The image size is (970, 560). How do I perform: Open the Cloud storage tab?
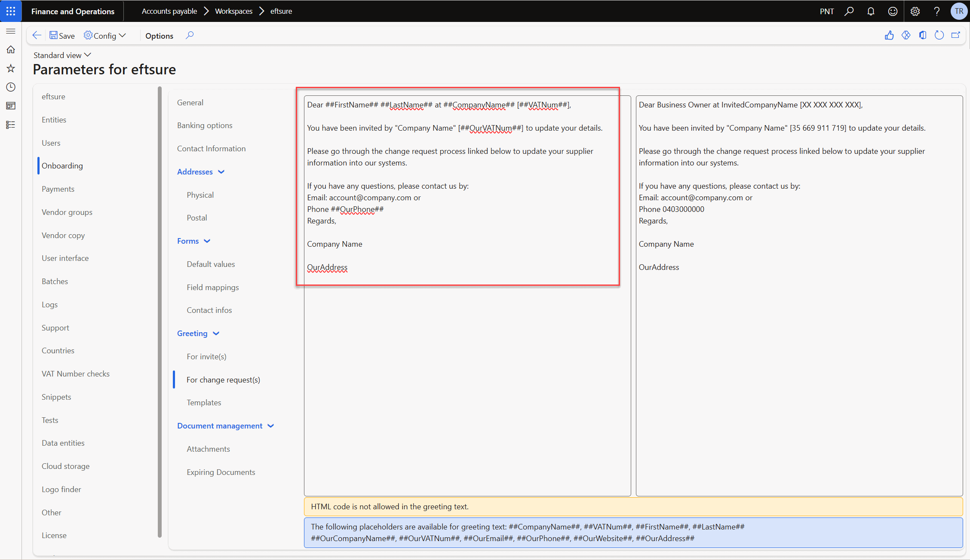click(65, 466)
